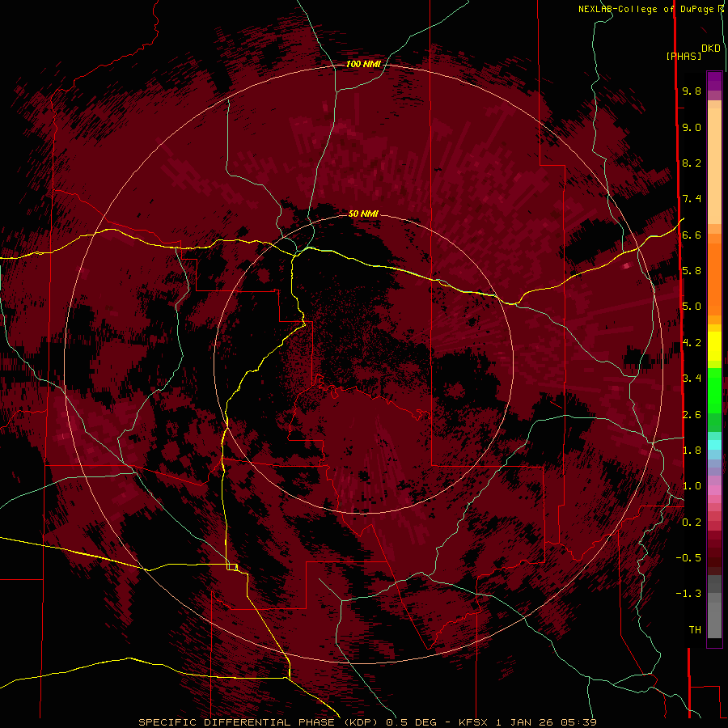Click the 1.0 legend value

(x=692, y=486)
